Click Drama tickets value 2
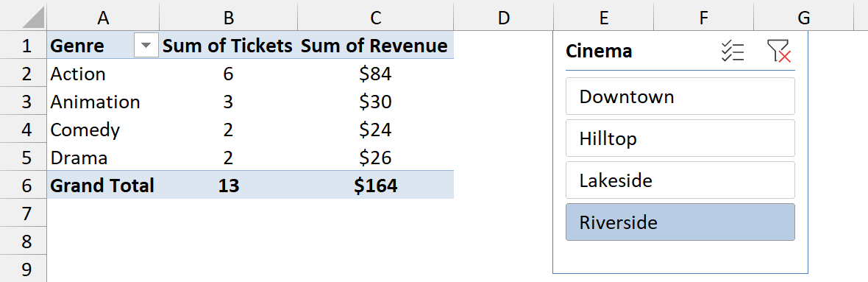 229,158
